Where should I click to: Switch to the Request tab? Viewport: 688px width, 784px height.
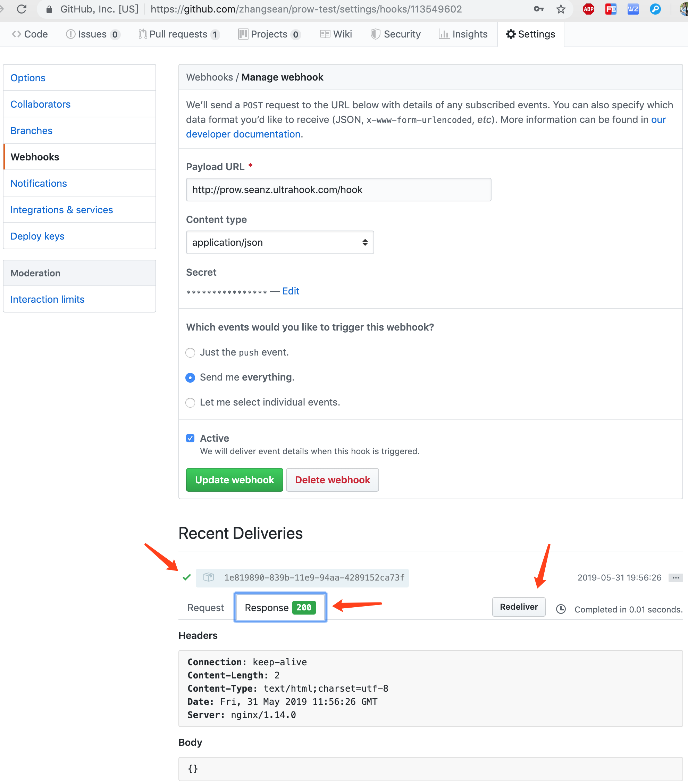tap(205, 608)
